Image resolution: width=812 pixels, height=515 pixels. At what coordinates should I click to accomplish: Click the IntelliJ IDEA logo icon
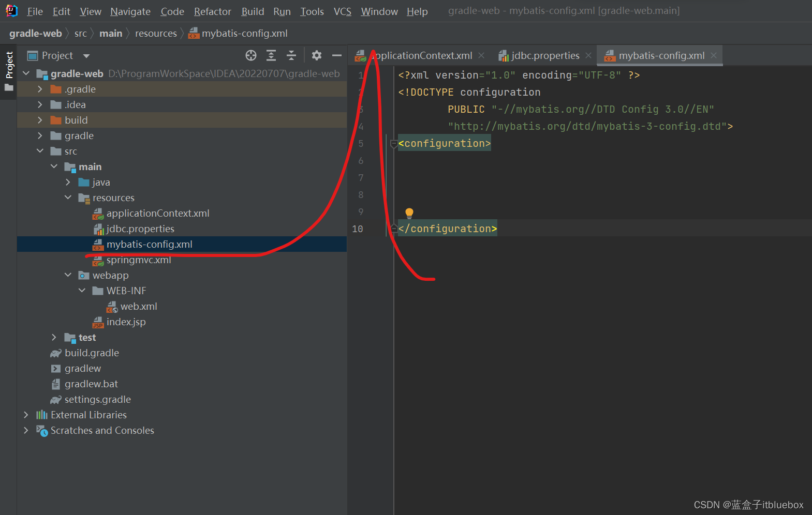(x=11, y=11)
